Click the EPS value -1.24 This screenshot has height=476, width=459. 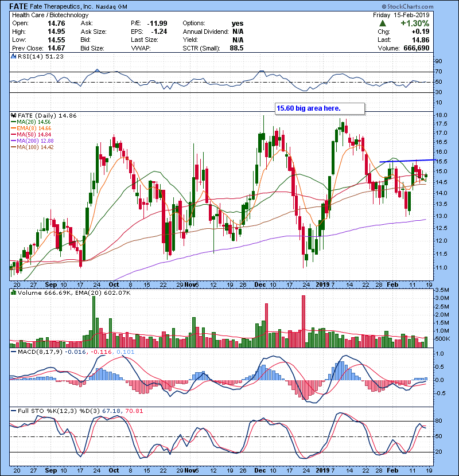[x=159, y=32]
